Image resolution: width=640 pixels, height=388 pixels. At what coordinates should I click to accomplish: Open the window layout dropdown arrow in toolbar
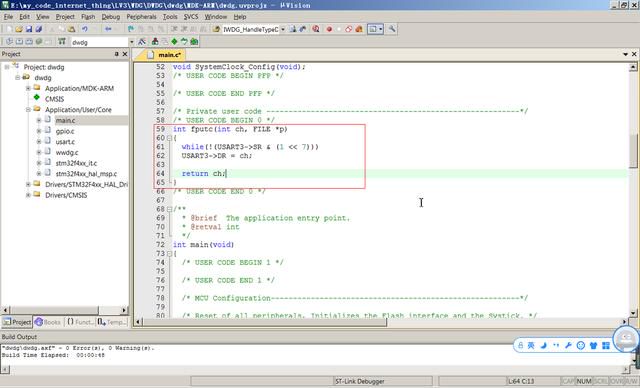tap(381, 29)
